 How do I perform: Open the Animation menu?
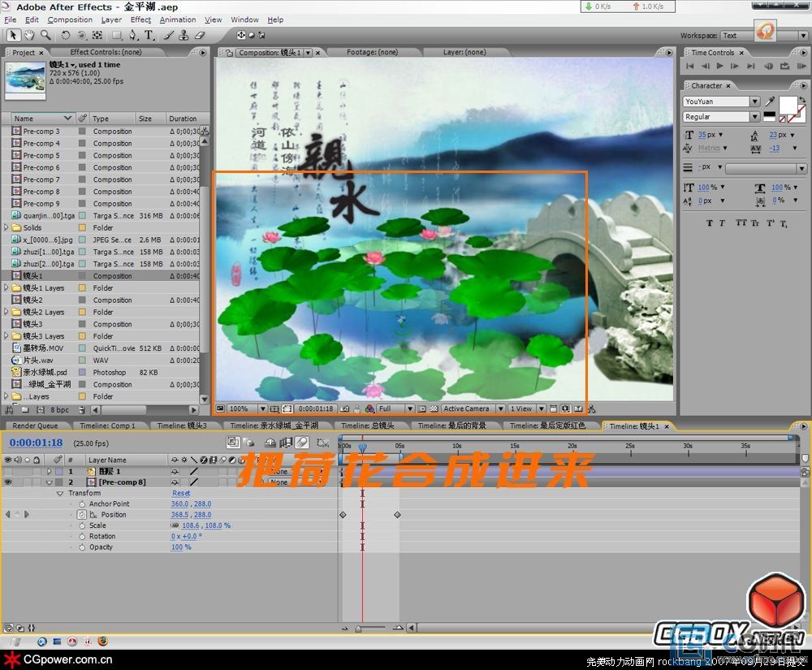pos(178,19)
